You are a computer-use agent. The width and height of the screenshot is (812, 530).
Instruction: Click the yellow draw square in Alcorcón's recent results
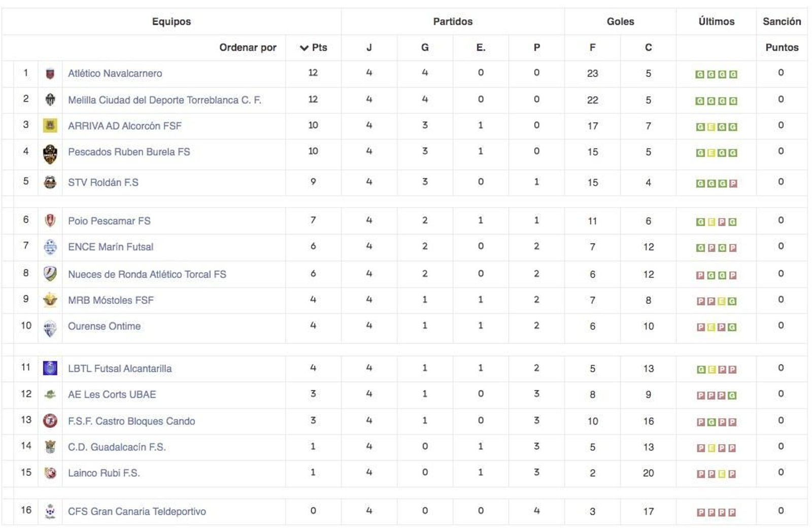tap(711, 127)
